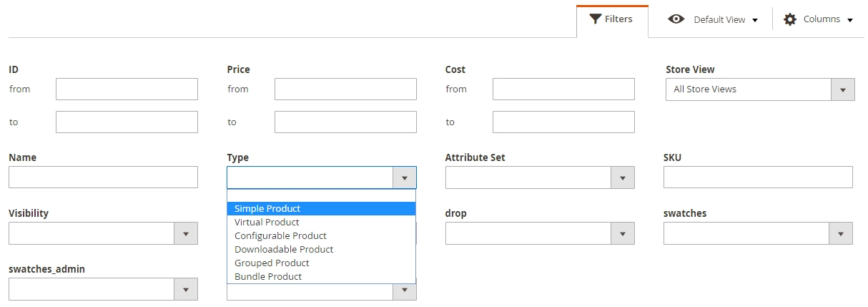Screen dimensions: 868x307
Task: Select Configurable Product option
Action: coord(322,236)
